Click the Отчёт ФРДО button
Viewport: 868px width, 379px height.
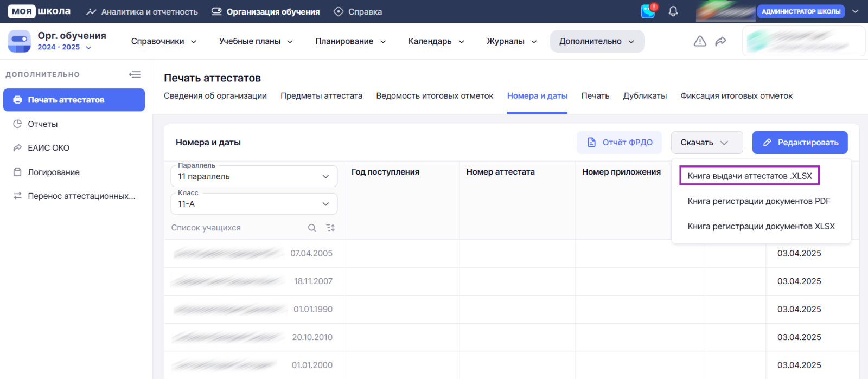point(619,143)
